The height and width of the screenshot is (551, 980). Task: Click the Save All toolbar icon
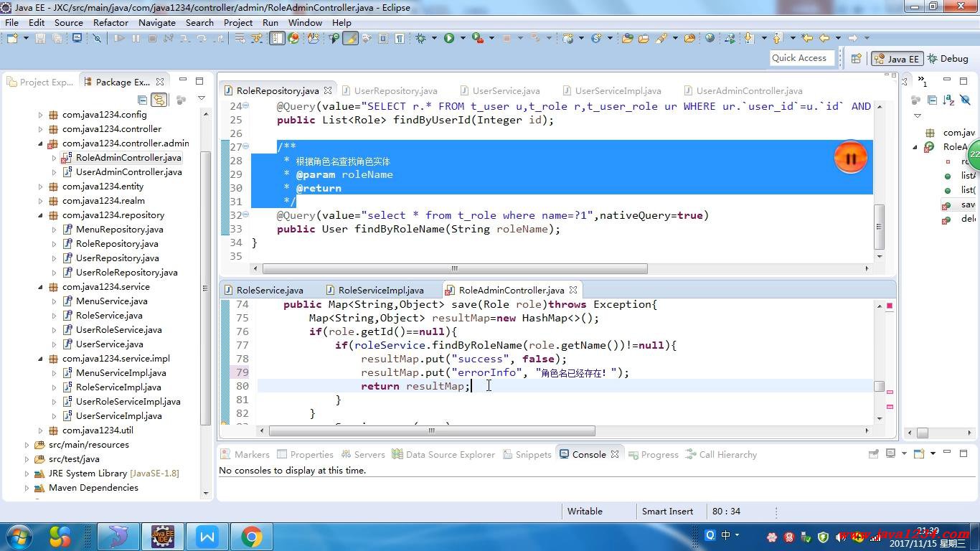(x=57, y=38)
